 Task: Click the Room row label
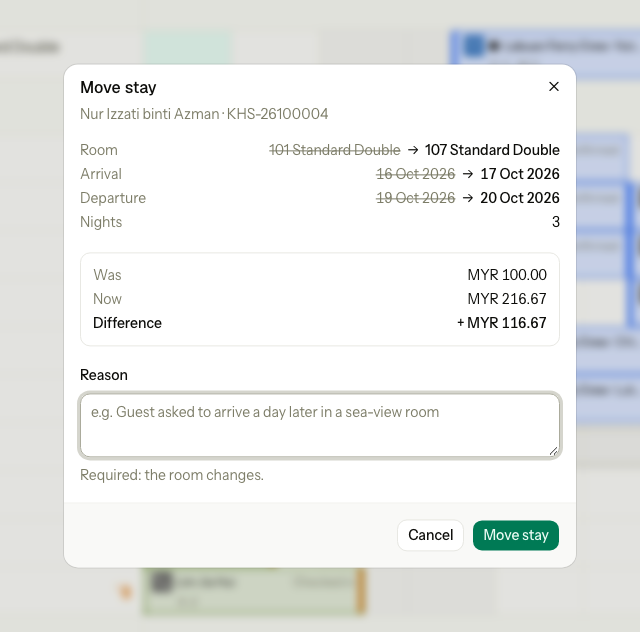(x=99, y=150)
